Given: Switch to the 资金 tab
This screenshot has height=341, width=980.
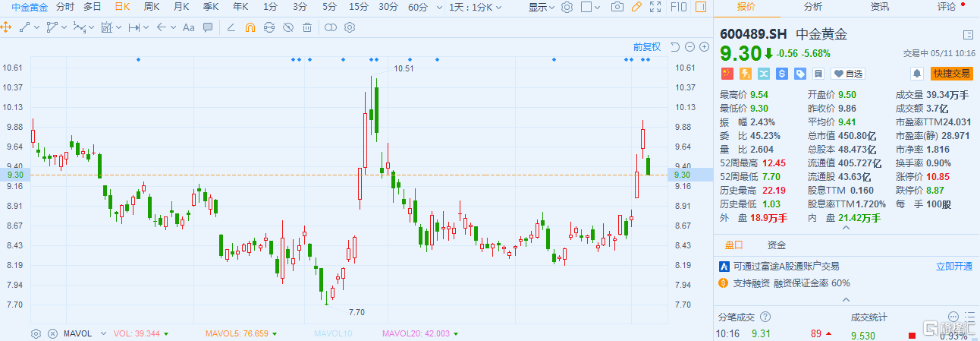Looking at the screenshot, I should click(x=777, y=245).
